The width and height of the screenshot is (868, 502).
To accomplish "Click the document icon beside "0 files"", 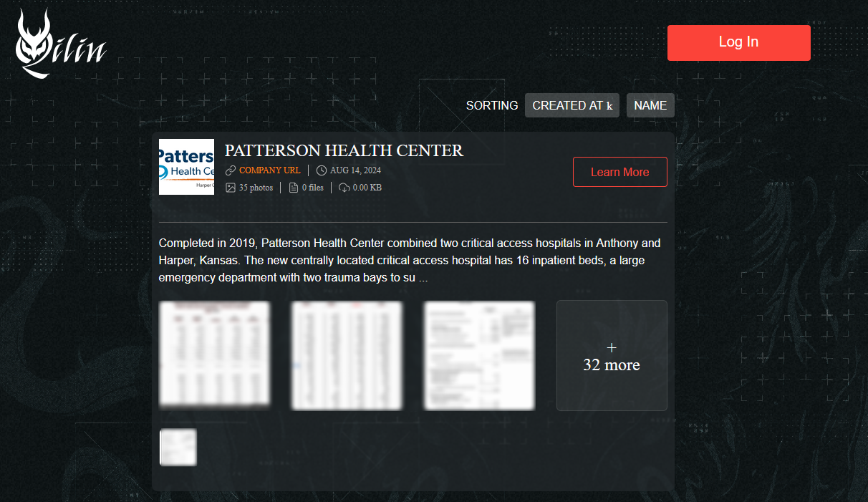I will [294, 187].
